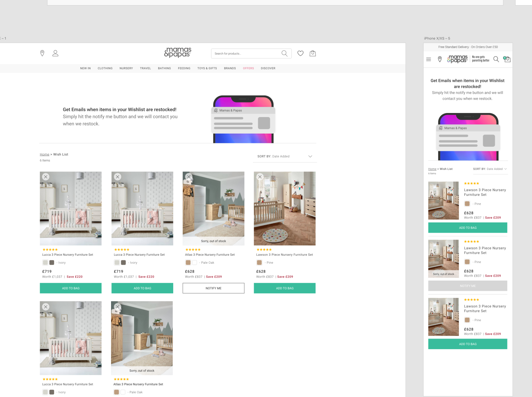Remove the bottom-row Lucca set via X icon
This screenshot has width=532, height=397.
[46, 307]
